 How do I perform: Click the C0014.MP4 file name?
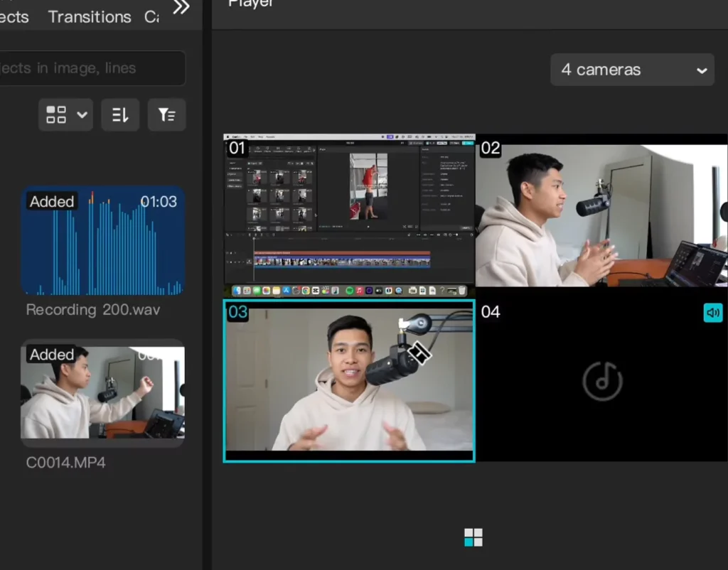(x=66, y=462)
